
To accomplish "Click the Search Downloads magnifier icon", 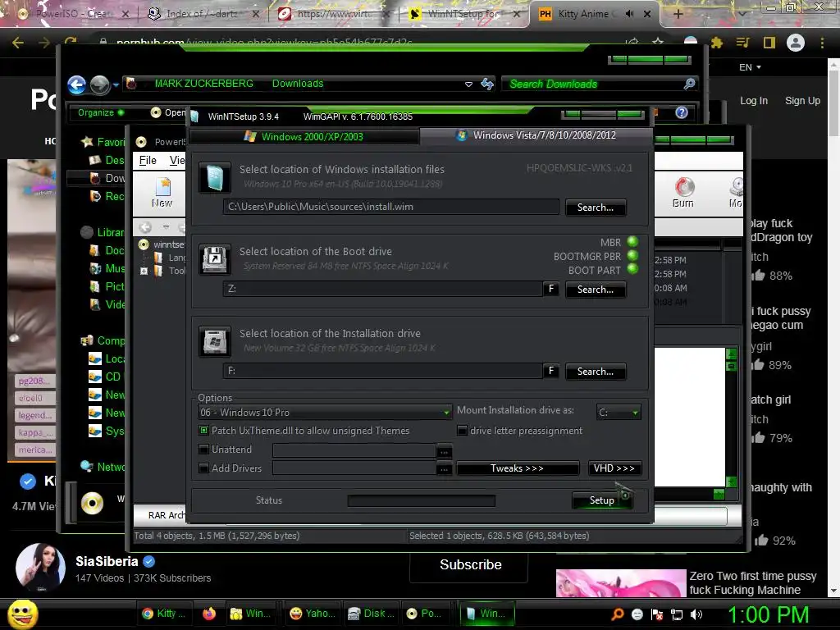I will click(689, 84).
